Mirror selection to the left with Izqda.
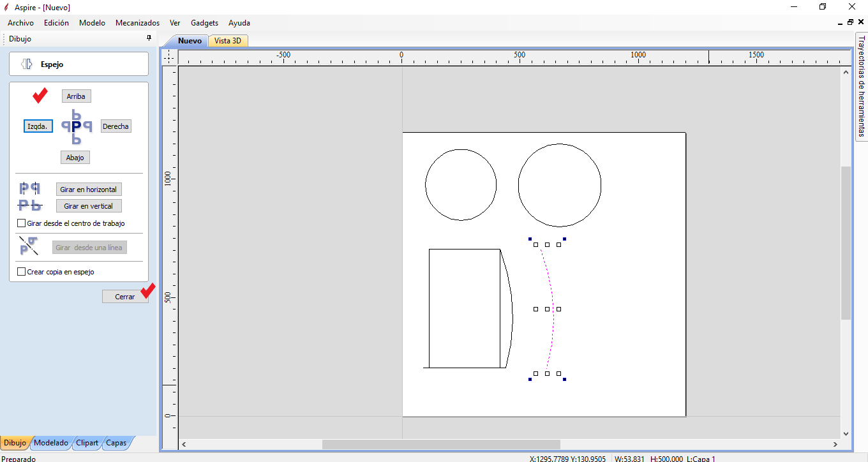Viewport: 868px width, 462px height. (38, 126)
